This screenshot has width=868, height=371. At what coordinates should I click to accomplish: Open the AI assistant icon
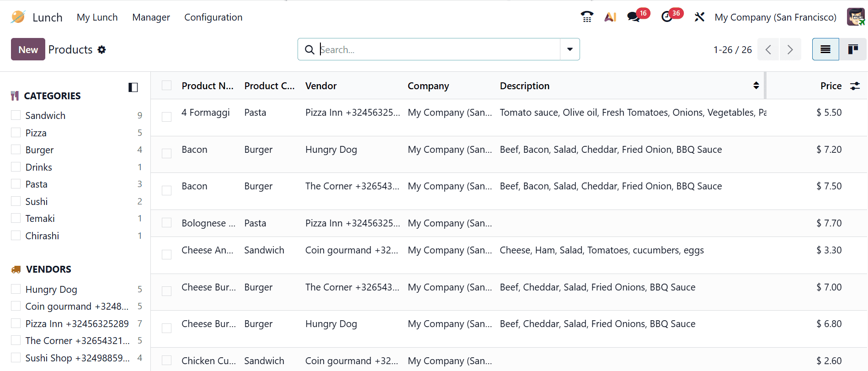coord(610,17)
